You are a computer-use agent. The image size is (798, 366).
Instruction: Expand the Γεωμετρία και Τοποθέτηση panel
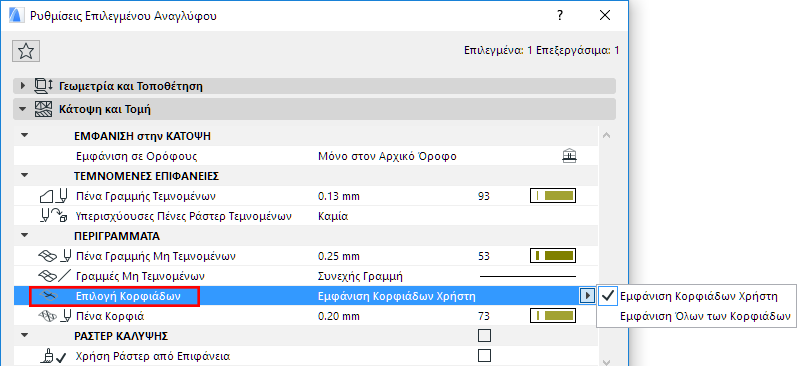pyautogui.click(x=22, y=86)
